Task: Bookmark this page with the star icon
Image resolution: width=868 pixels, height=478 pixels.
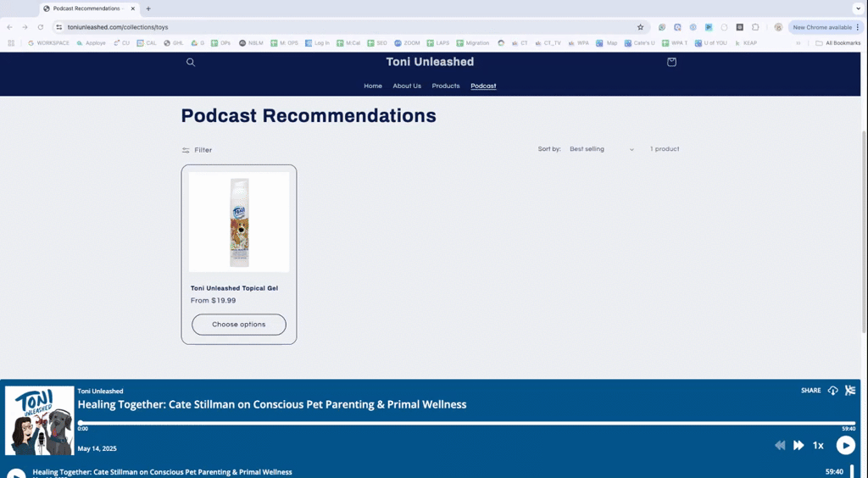Action: click(641, 27)
